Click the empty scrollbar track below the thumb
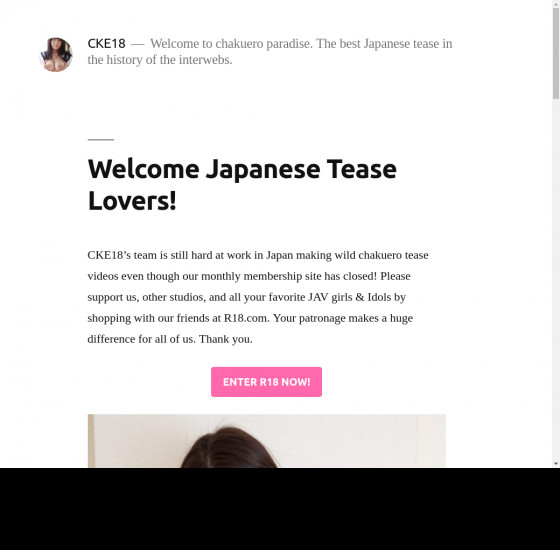Image resolution: width=560 pixels, height=550 pixels. [556, 279]
